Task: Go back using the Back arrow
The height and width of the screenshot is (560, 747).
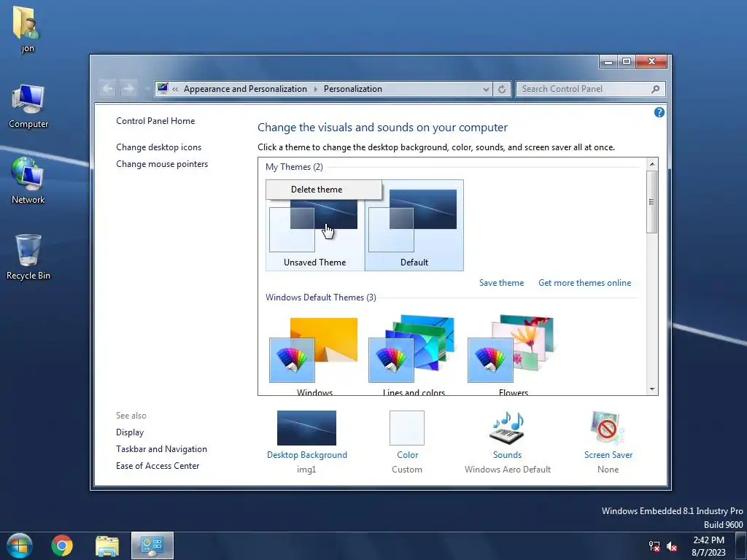Action: pos(108,88)
